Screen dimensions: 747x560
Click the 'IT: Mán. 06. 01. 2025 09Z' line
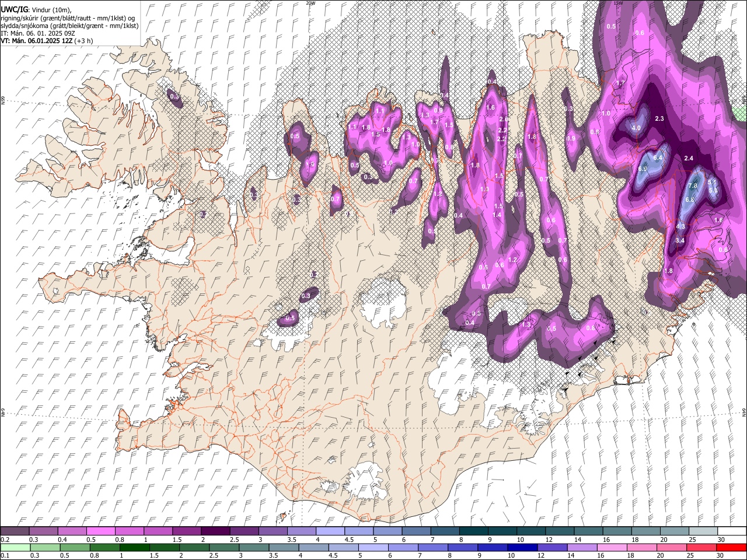coord(37,33)
